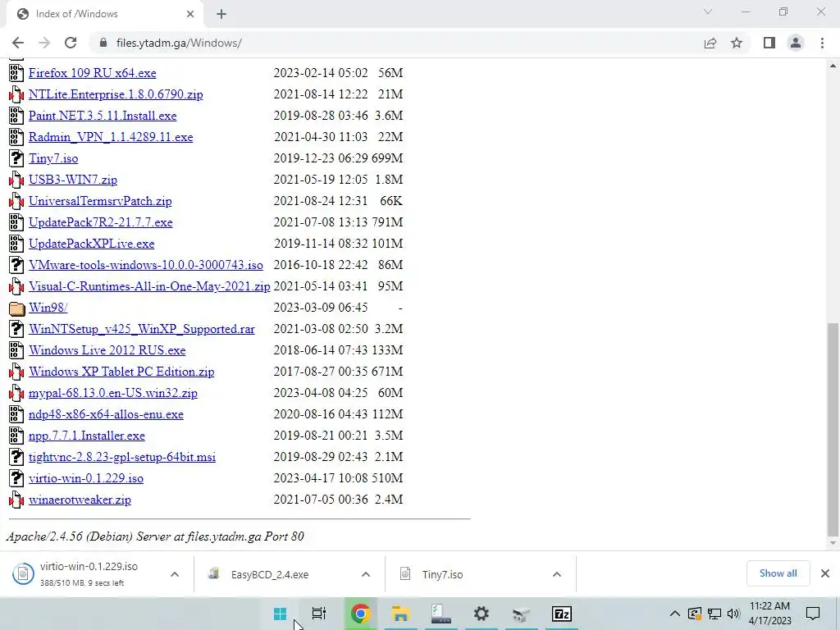Click the volume icon in system tray
The image size is (840, 630).
pyautogui.click(x=733, y=614)
